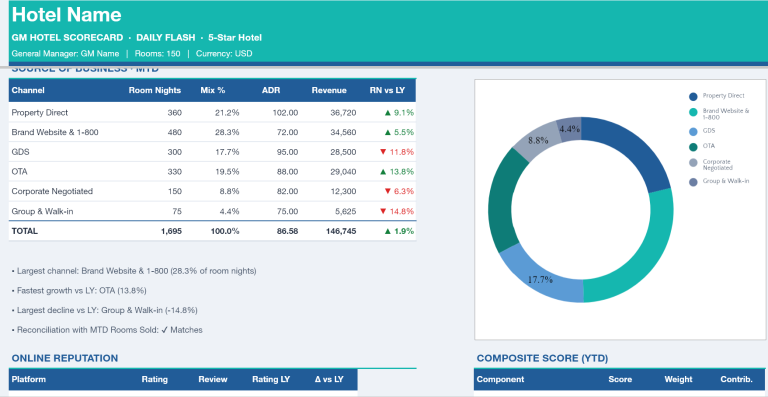Click the green ▲ 9.1% Property Direct value
Screen dimensions: 768x397
point(399,113)
